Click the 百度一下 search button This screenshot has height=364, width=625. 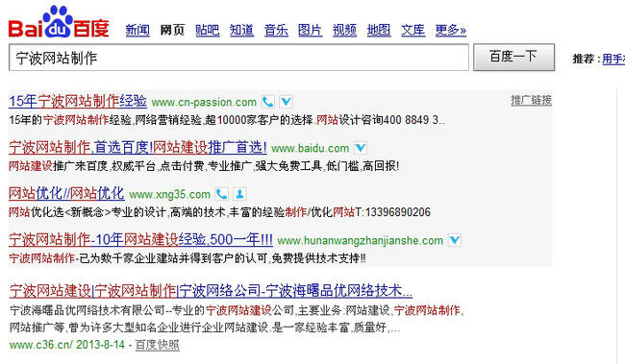(x=513, y=58)
